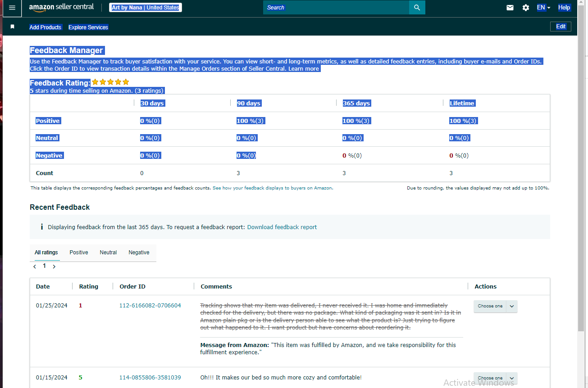Image resolution: width=588 pixels, height=388 pixels.
Task: Click into the Search input field
Action: [336, 8]
